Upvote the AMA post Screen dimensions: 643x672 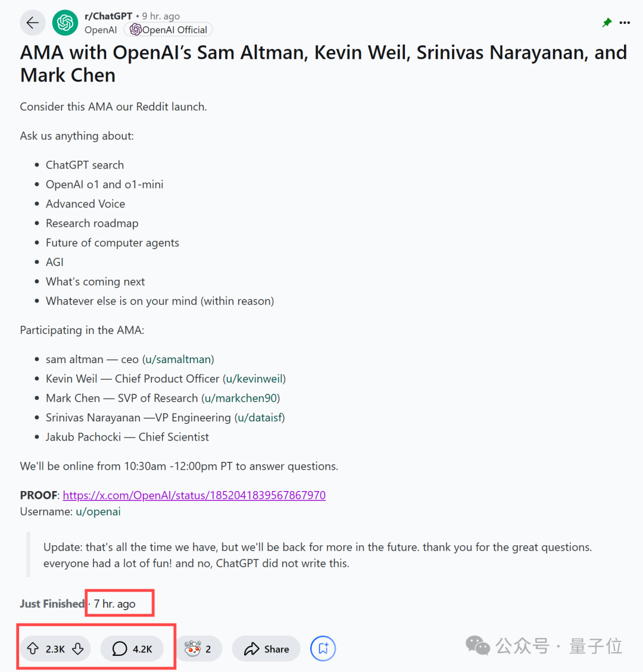click(33, 649)
